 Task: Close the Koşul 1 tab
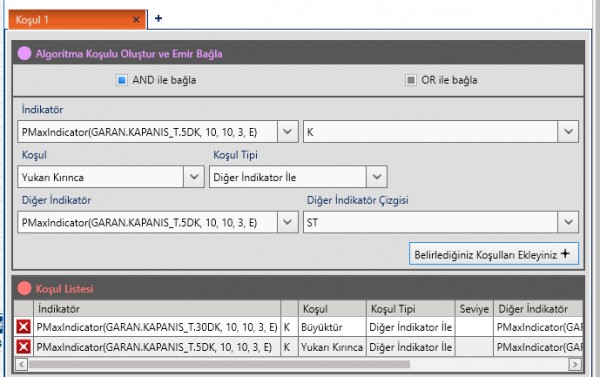tap(136, 20)
